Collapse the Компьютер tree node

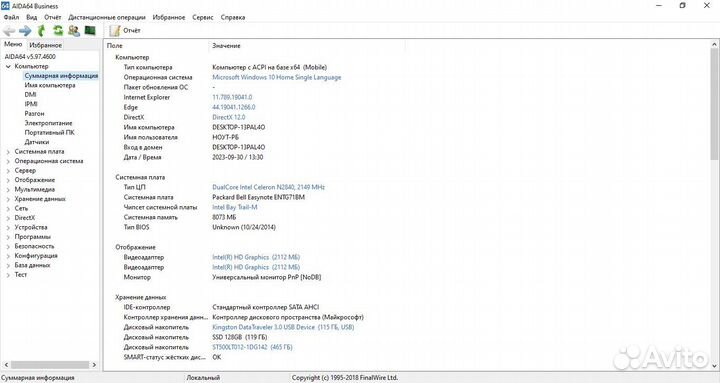(x=8, y=67)
